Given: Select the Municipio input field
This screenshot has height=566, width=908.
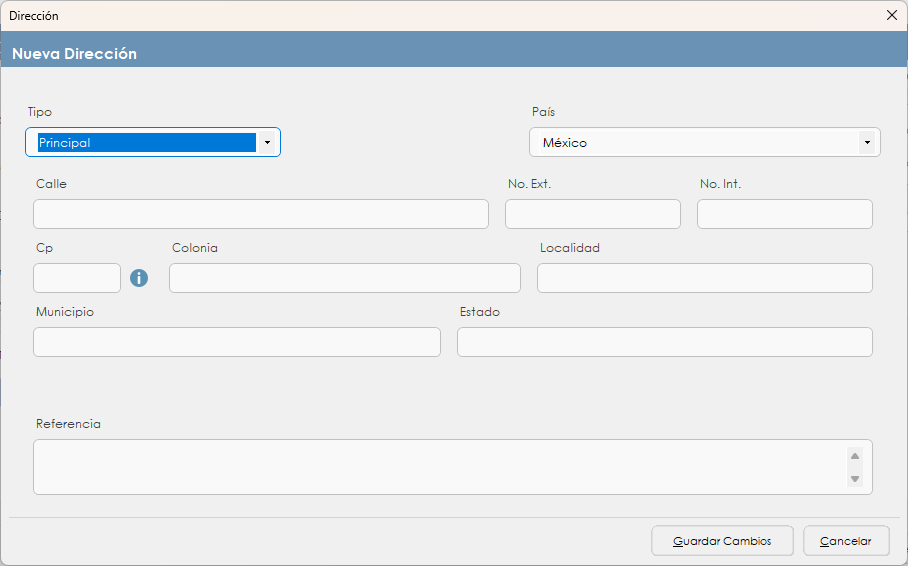Looking at the screenshot, I should [237, 342].
